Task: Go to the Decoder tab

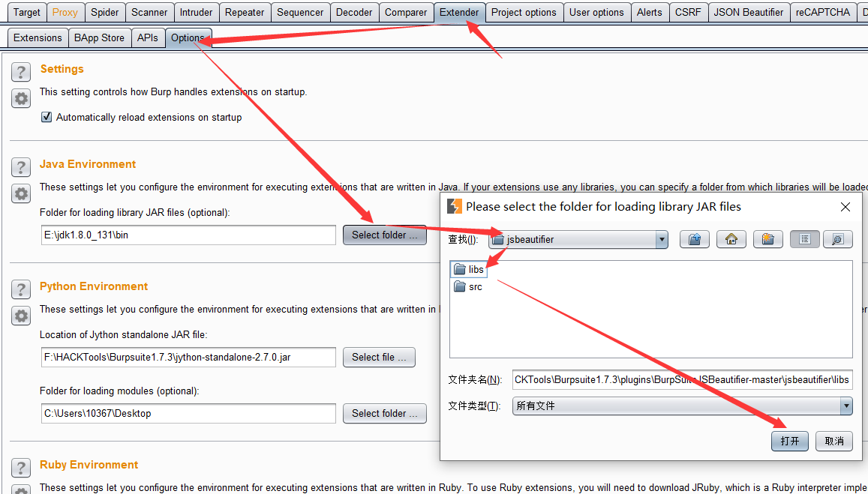Action: pyautogui.click(x=354, y=12)
